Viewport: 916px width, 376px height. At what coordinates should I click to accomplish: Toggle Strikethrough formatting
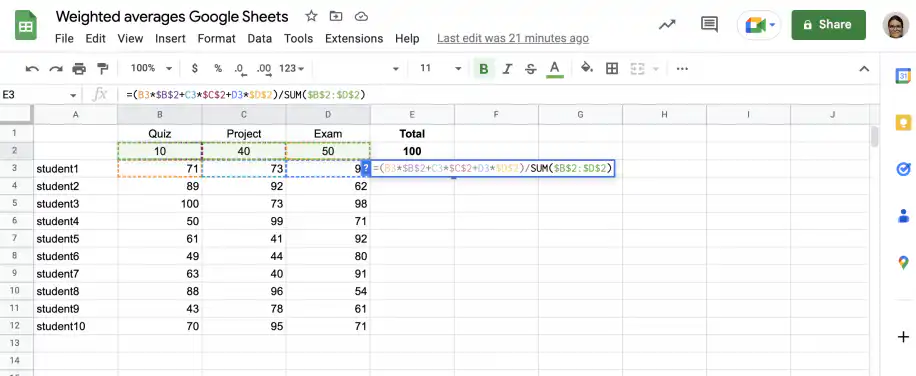[x=530, y=69]
